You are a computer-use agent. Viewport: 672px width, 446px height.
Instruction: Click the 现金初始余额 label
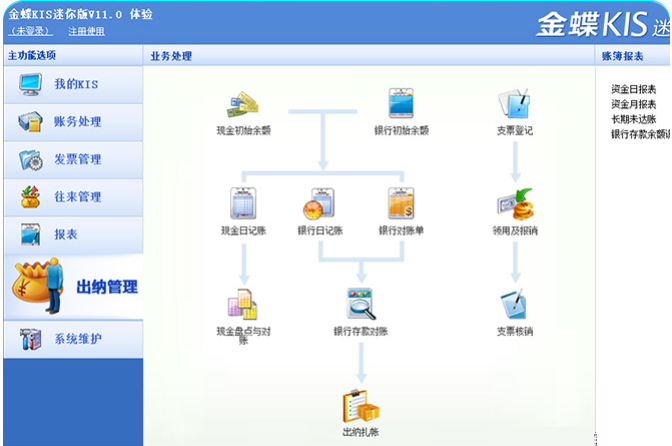[243, 130]
